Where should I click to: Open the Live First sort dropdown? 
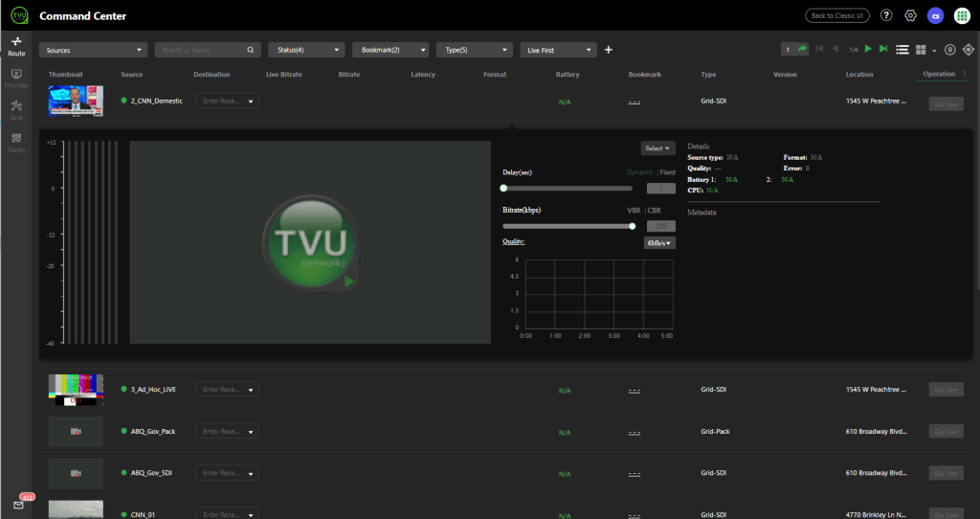coord(558,50)
